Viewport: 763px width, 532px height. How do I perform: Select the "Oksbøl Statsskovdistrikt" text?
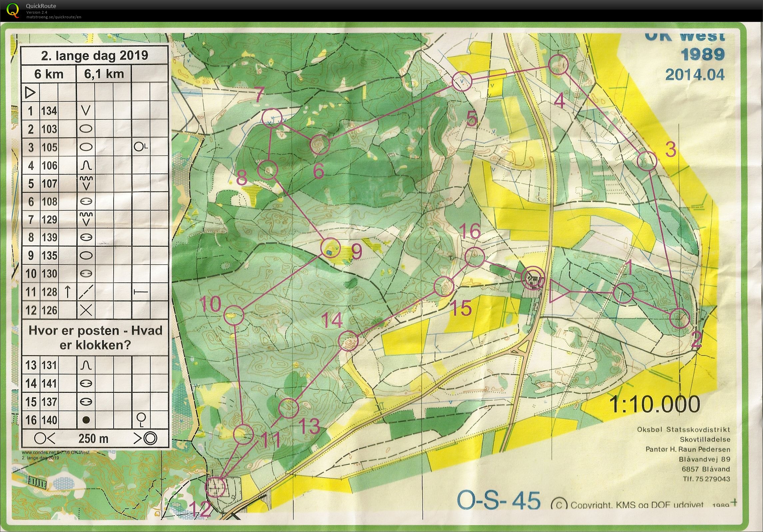(x=684, y=429)
